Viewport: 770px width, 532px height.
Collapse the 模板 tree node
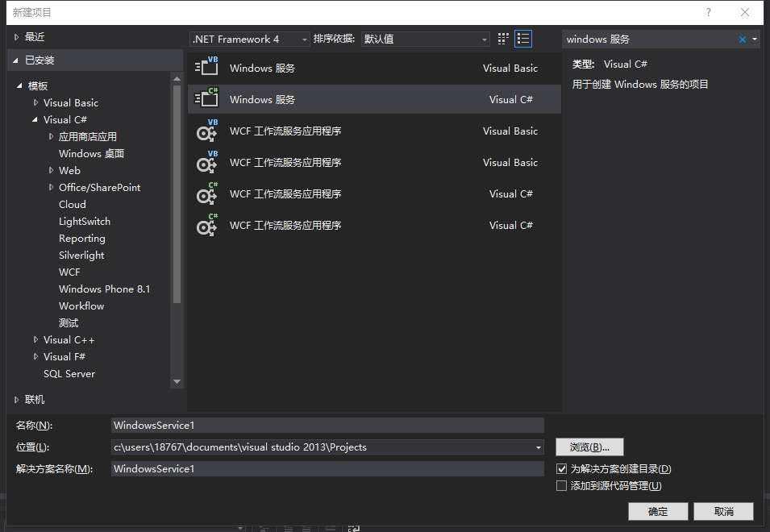tap(19, 86)
